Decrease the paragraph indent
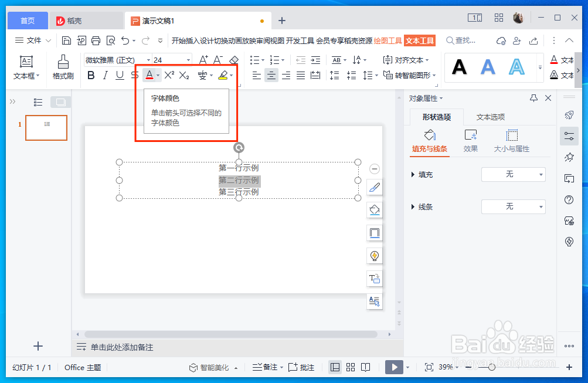 pos(300,60)
